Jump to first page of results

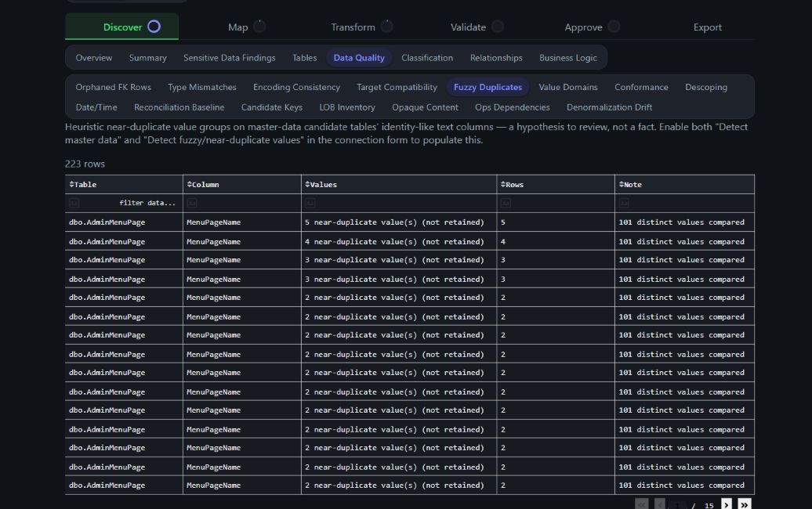642,505
